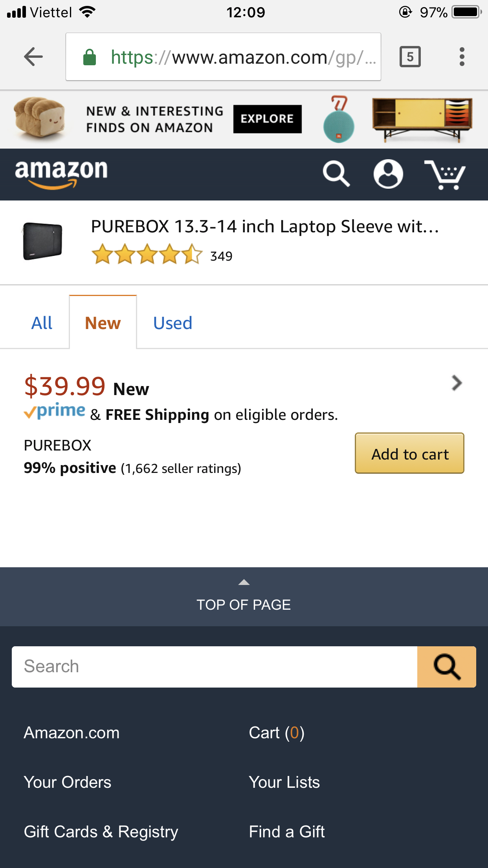This screenshot has height=868, width=488.
Task: Submit search with orange magnifier button
Action: click(x=446, y=667)
